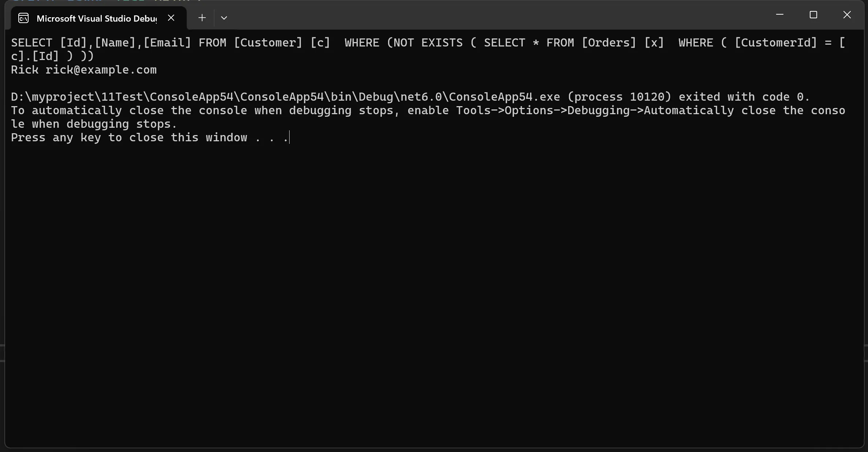Screen dimensions: 868x452
Task: Click the rick@example.com output text
Action: (101, 70)
